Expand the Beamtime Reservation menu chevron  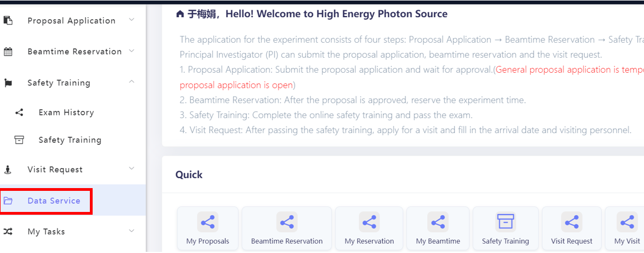(x=131, y=51)
